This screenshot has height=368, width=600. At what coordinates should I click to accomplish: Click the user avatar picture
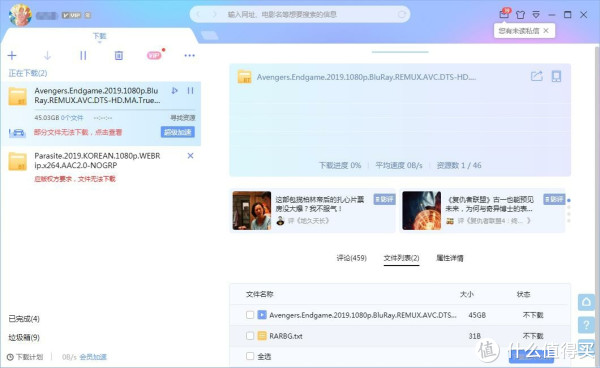point(20,15)
